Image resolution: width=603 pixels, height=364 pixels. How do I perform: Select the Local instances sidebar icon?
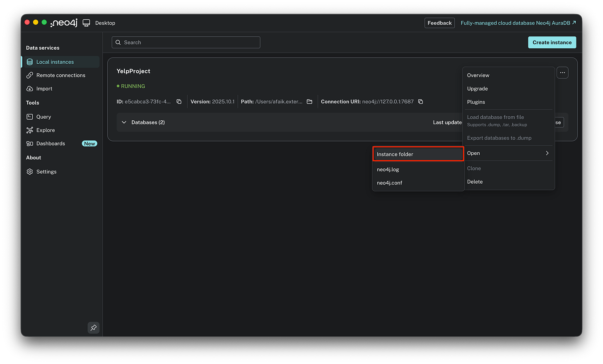pyautogui.click(x=29, y=62)
